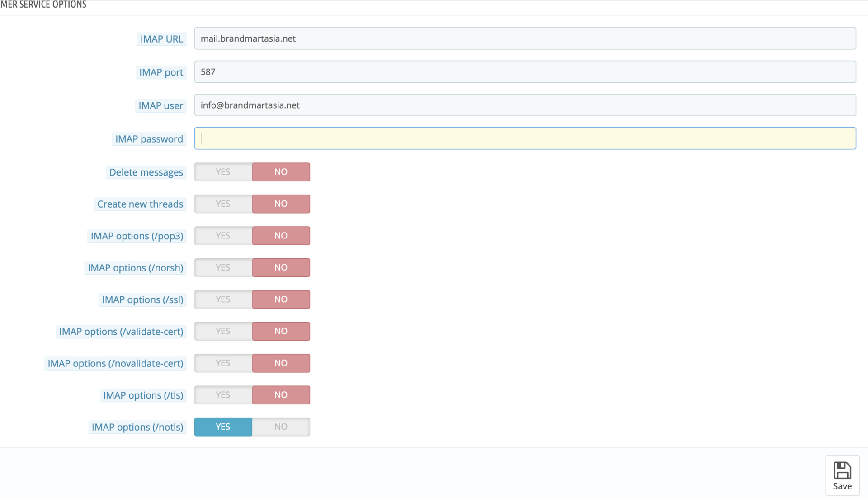Image resolution: width=868 pixels, height=499 pixels.
Task: Set Delete messages to YES
Action: (x=223, y=172)
